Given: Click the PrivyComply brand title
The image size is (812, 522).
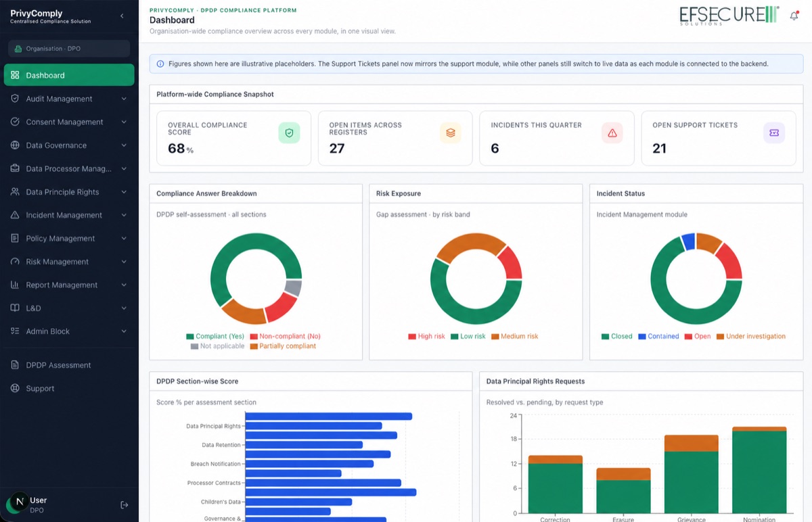Looking at the screenshot, I should tap(37, 13).
